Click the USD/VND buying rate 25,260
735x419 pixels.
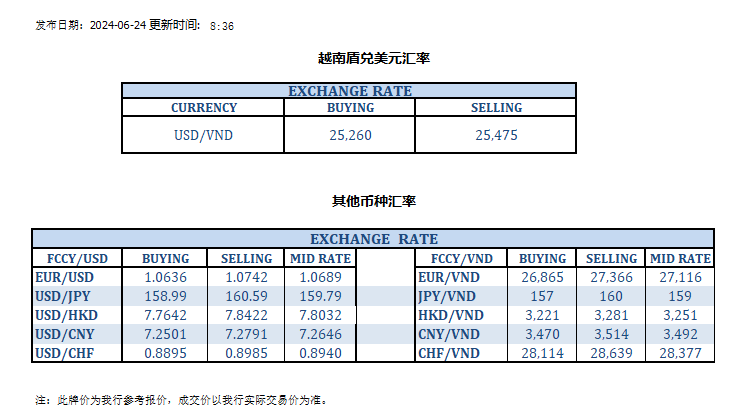click(x=350, y=135)
